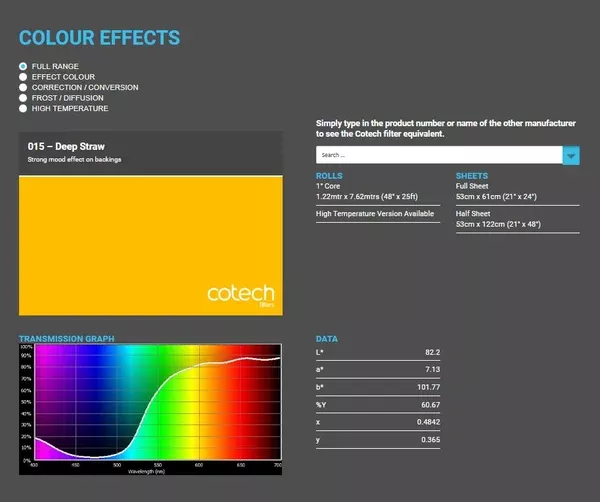Click the x value 0.4842

429,422
